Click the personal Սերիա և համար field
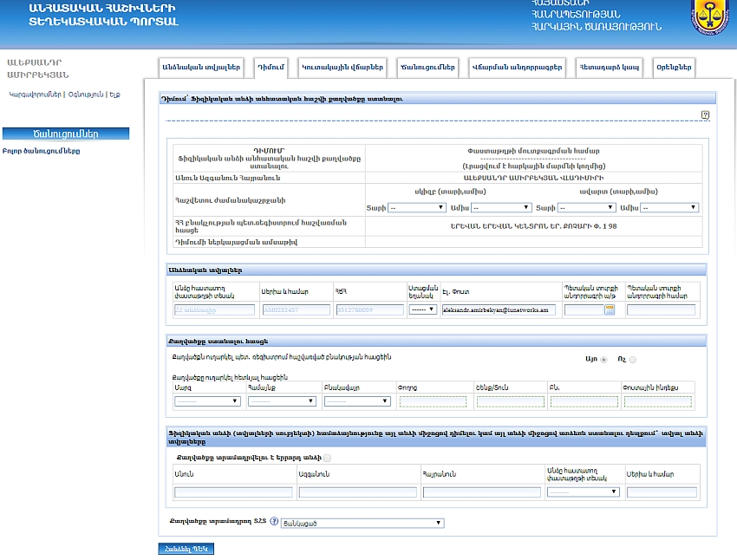The image size is (737, 560). pyautogui.click(x=297, y=310)
